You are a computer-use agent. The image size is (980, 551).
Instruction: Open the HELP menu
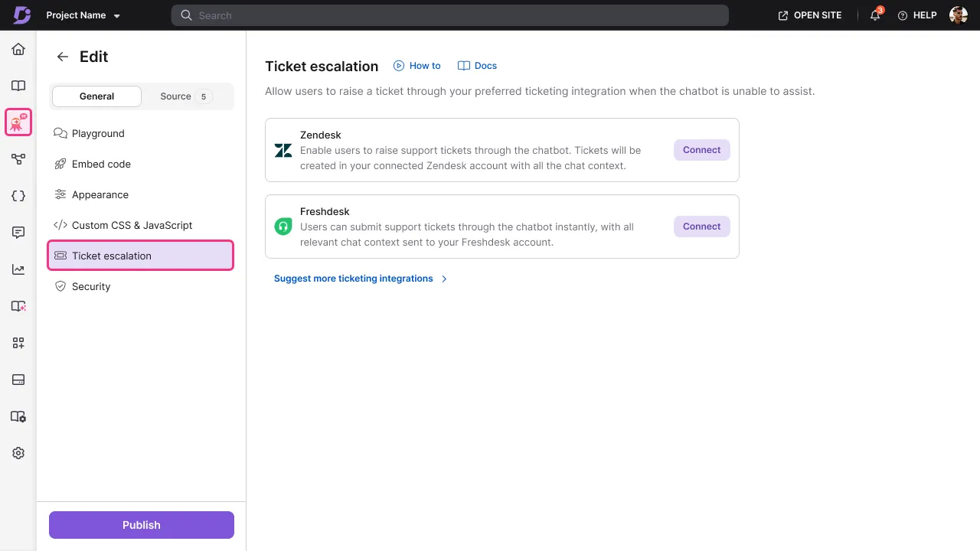(917, 15)
